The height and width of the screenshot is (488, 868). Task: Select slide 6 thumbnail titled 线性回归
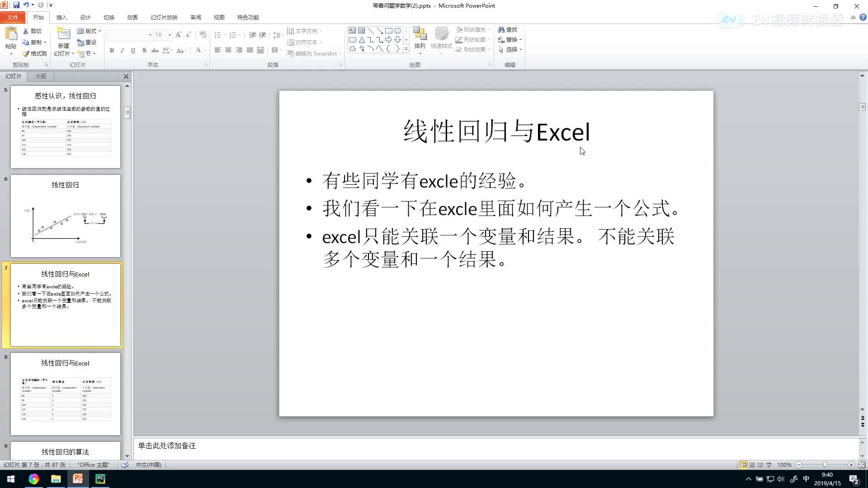(x=65, y=216)
